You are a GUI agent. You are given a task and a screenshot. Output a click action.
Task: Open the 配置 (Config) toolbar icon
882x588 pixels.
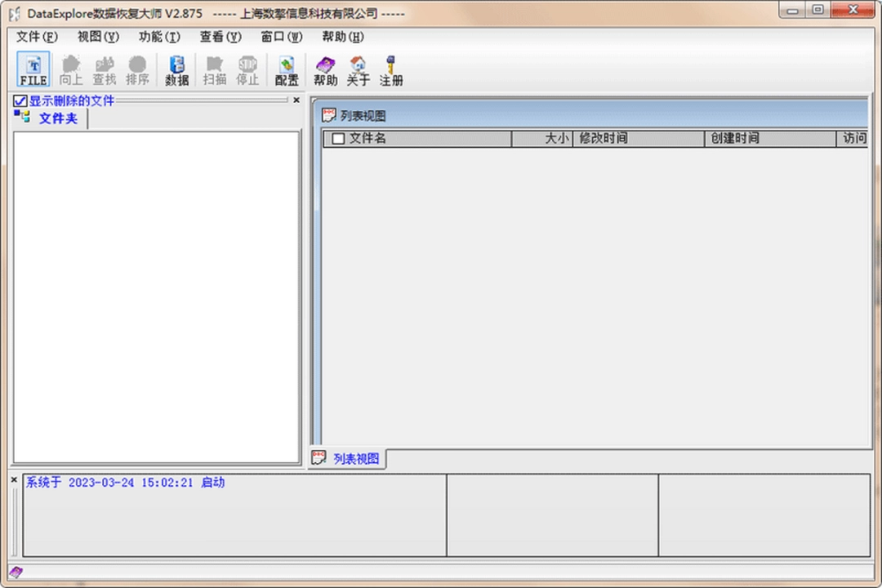287,70
